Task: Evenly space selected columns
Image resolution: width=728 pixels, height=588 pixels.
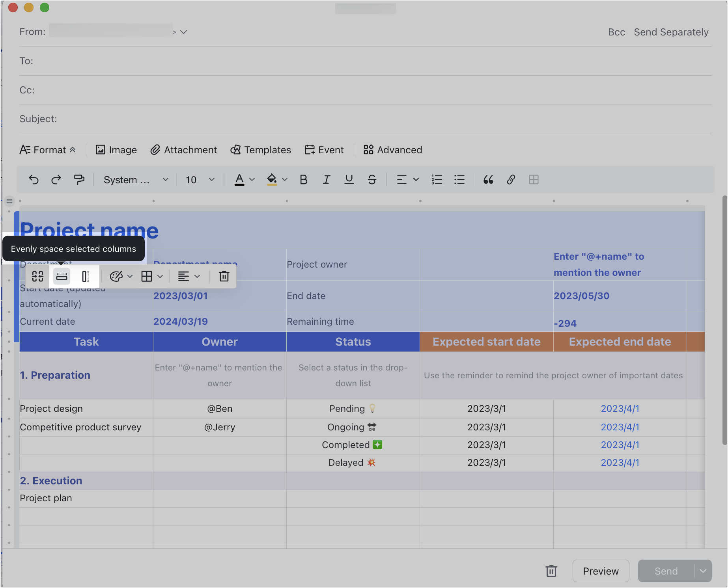Action: 62,276
